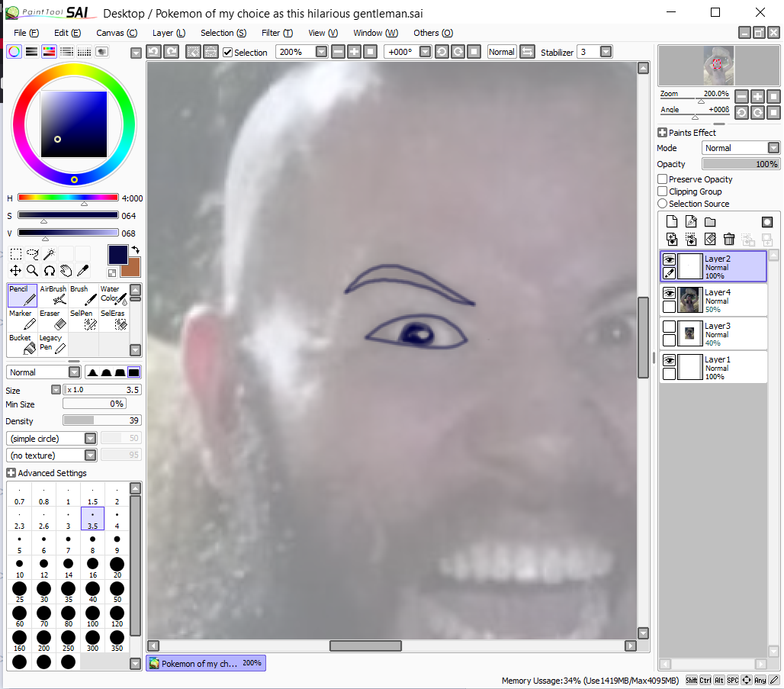The height and width of the screenshot is (689, 784).
Task: Open the layer blending Mode dropdown
Action: 773,147
